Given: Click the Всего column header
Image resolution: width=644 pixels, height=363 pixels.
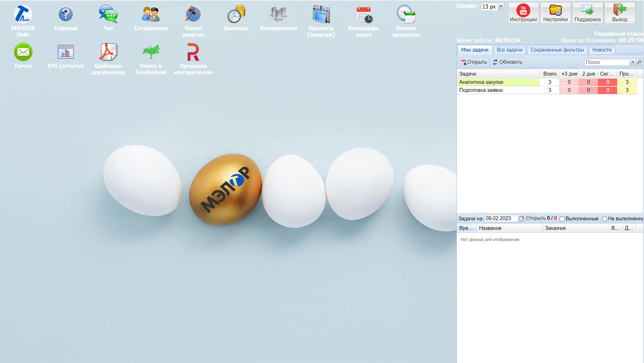Looking at the screenshot, I should (x=550, y=74).
